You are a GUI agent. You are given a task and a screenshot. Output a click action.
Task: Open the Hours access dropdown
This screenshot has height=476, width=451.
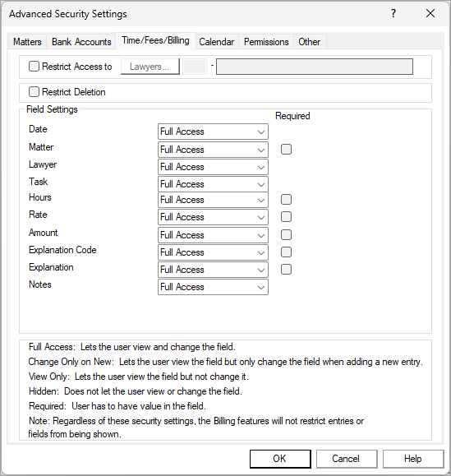[x=213, y=200]
